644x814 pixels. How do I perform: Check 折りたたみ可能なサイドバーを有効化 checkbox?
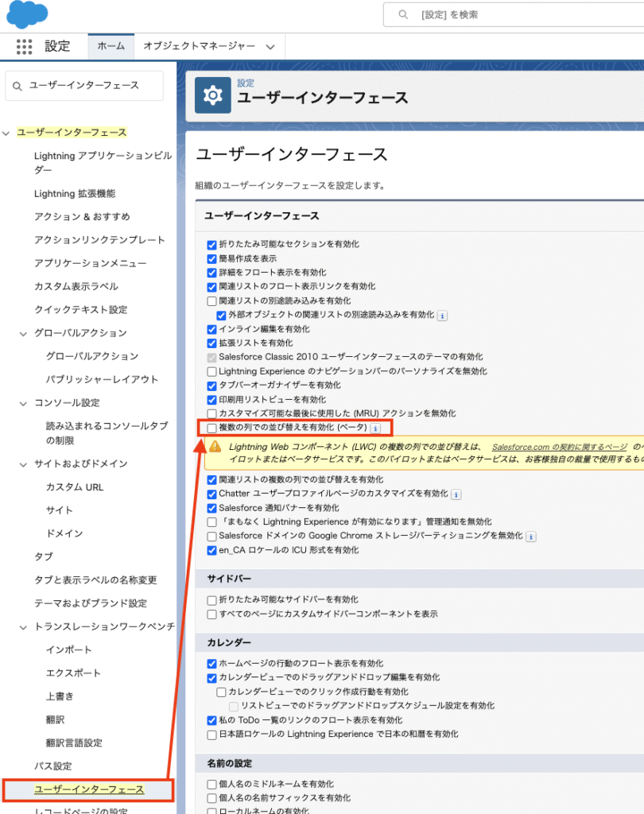click(211, 600)
